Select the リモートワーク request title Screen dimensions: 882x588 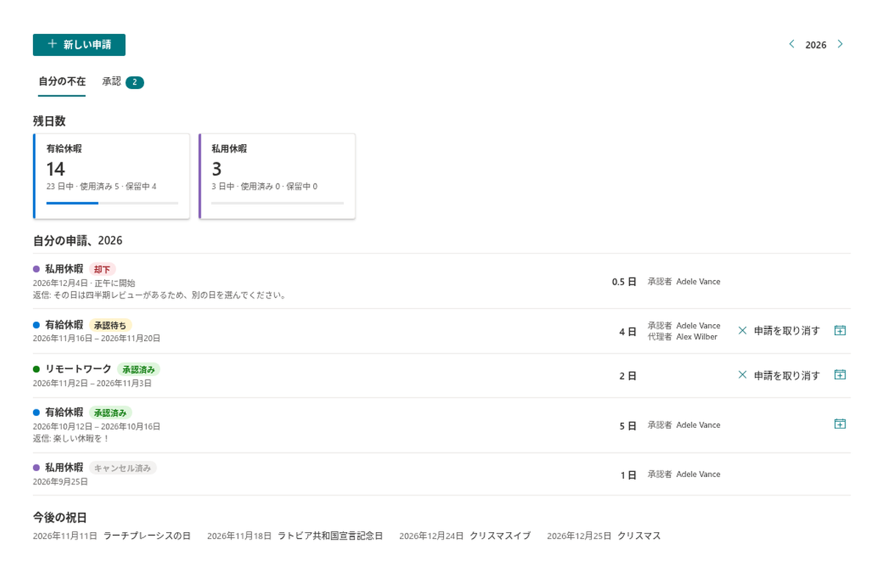[78, 369]
